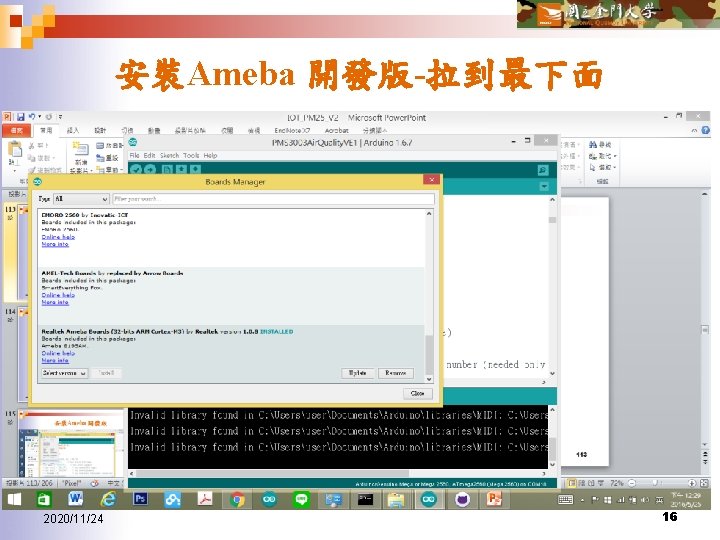Open the Chrome taskbar icon
Viewport: 720px width, 540px height.
237,499
